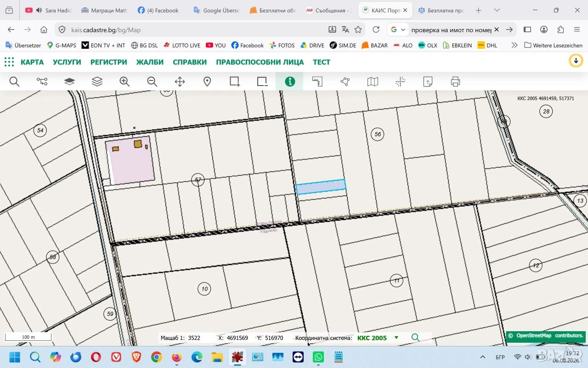Screen dimensions: 588x368
Task: Open the folded map icon tool
Action: pyautogui.click(x=373, y=81)
